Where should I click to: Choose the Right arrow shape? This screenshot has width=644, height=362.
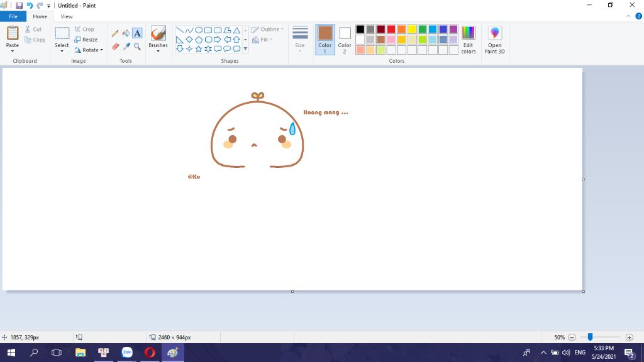(218, 40)
